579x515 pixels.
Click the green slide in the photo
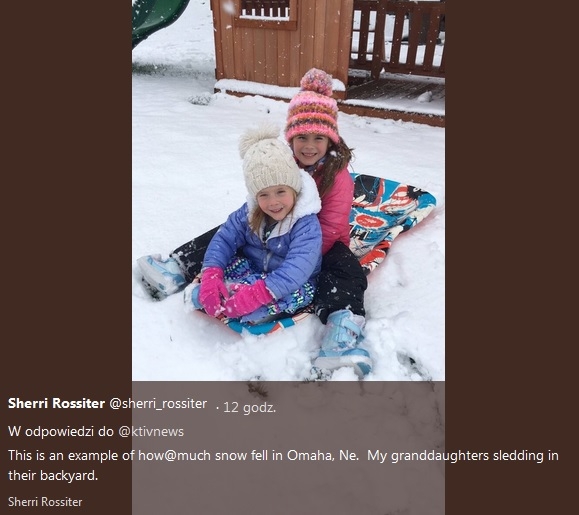[x=158, y=18]
